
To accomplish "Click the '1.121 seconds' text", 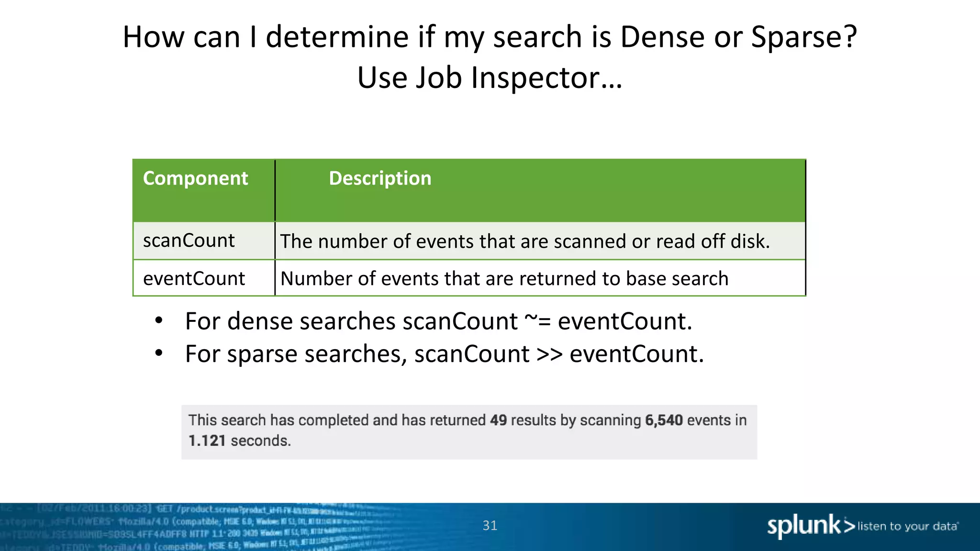I will (239, 441).
